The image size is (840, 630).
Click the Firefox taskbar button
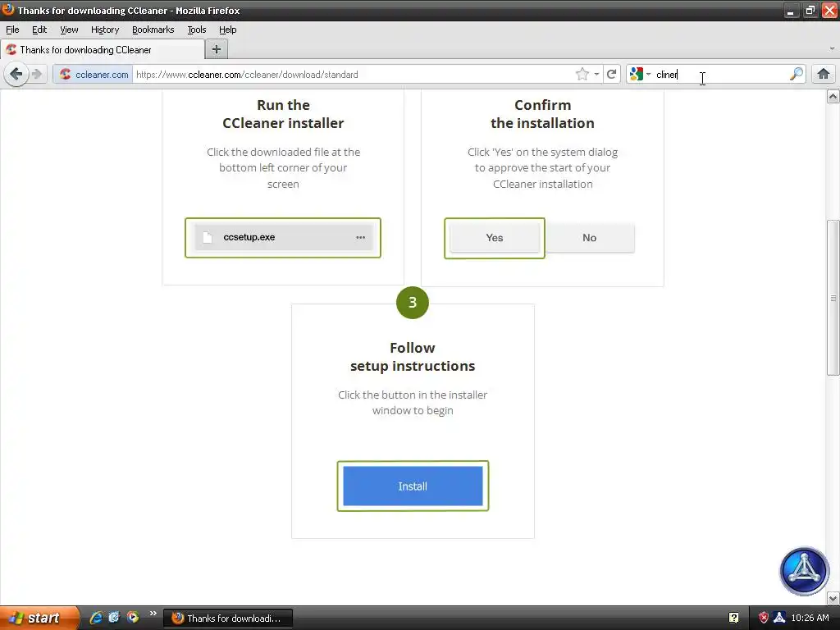click(228, 619)
